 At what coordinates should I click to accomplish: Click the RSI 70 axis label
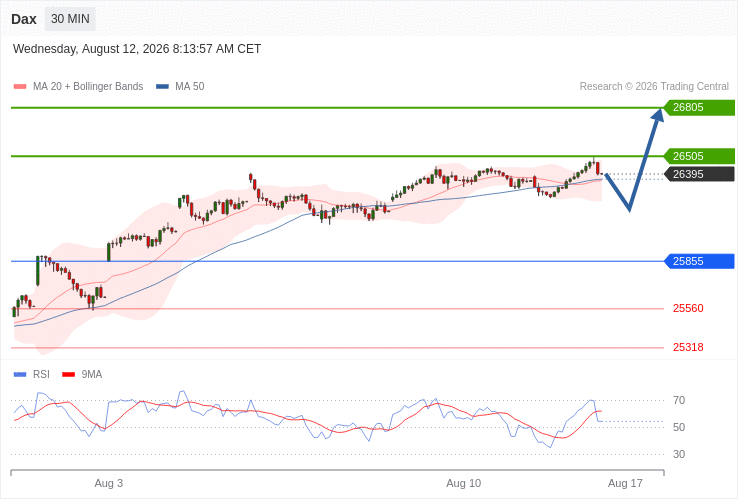point(679,401)
